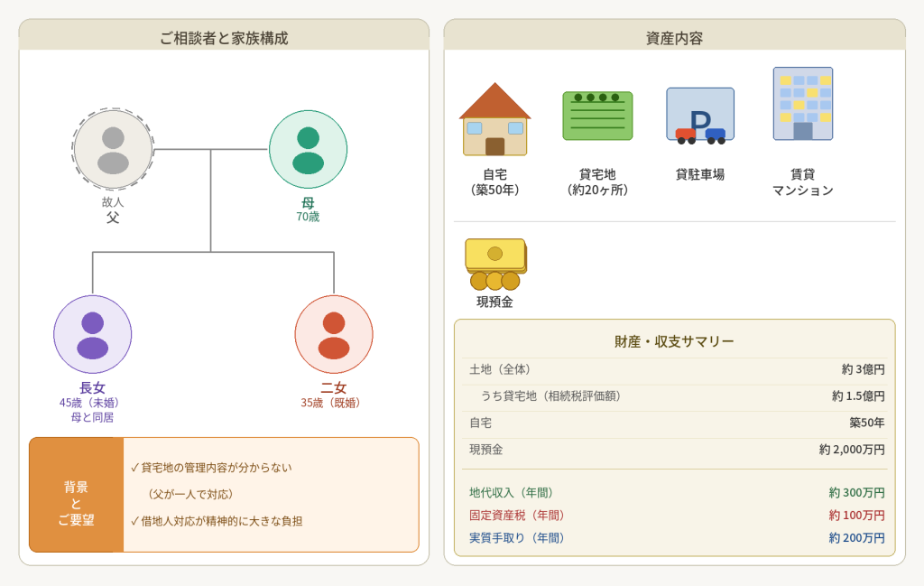Click the cash and deposits icon

click(x=495, y=264)
